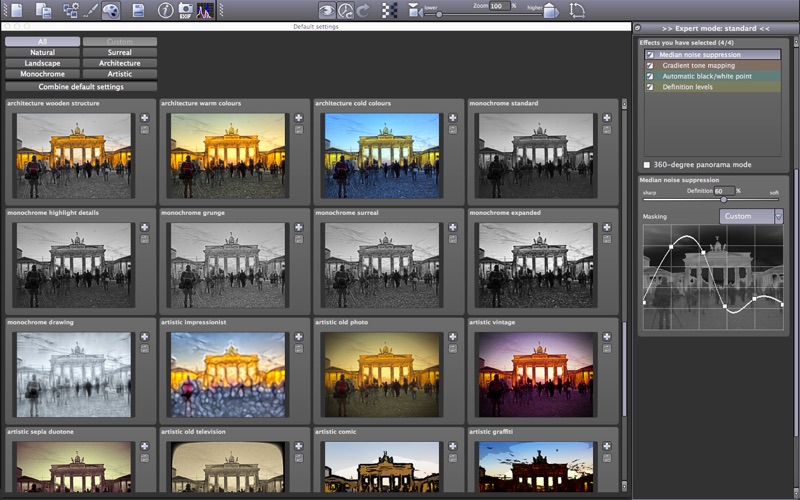Viewport: 800px width, 500px height.
Task: Select artistic impressionist thumbnail
Action: pyautogui.click(x=228, y=374)
